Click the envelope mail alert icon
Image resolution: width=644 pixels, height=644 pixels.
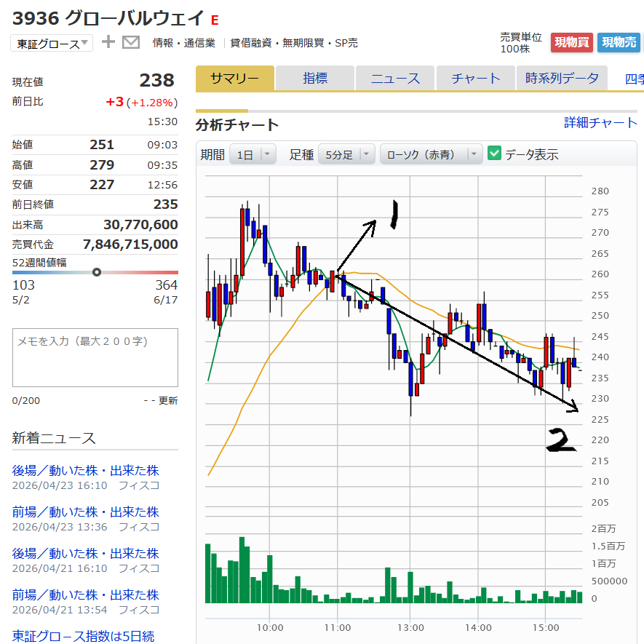click(131, 42)
